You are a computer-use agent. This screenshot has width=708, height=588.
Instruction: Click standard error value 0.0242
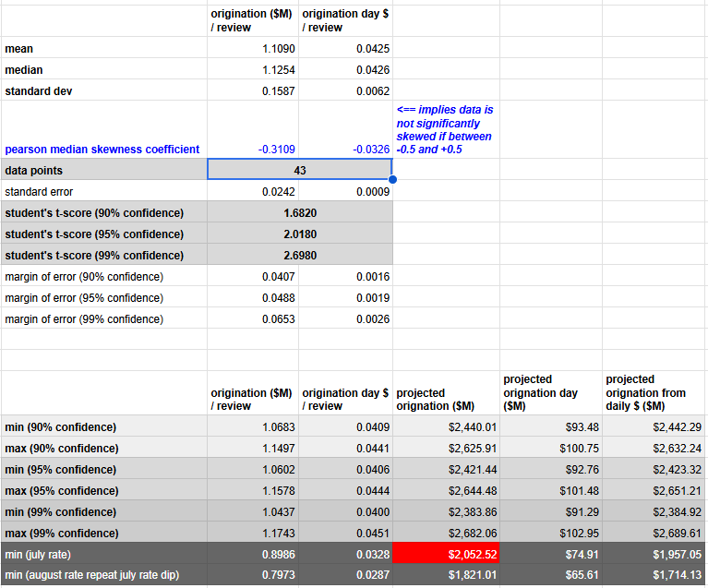(x=278, y=191)
